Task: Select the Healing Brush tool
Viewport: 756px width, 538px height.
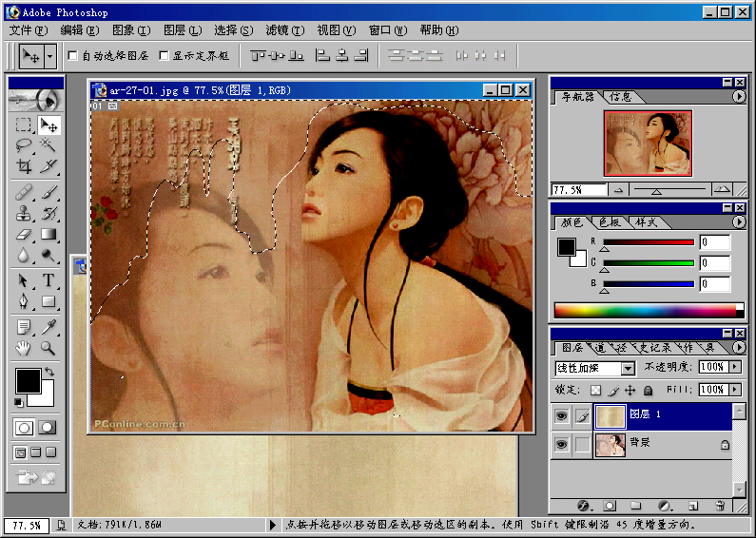Action: tap(23, 192)
